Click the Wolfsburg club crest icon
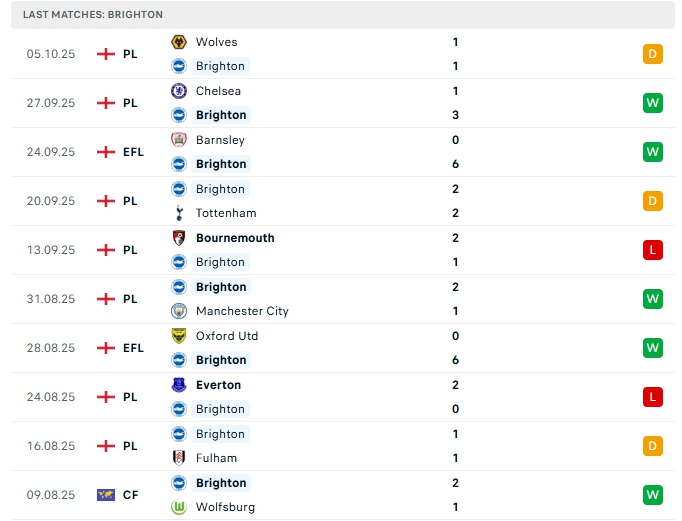Viewport: 682px width, 521px height. pyautogui.click(x=179, y=507)
